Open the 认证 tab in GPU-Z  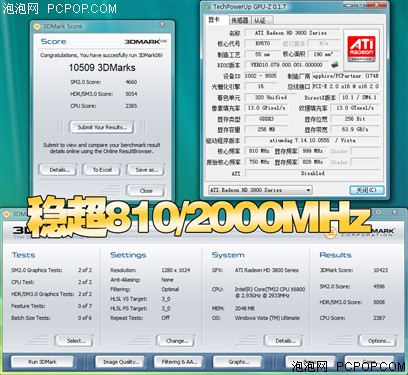(x=261, y=20)
